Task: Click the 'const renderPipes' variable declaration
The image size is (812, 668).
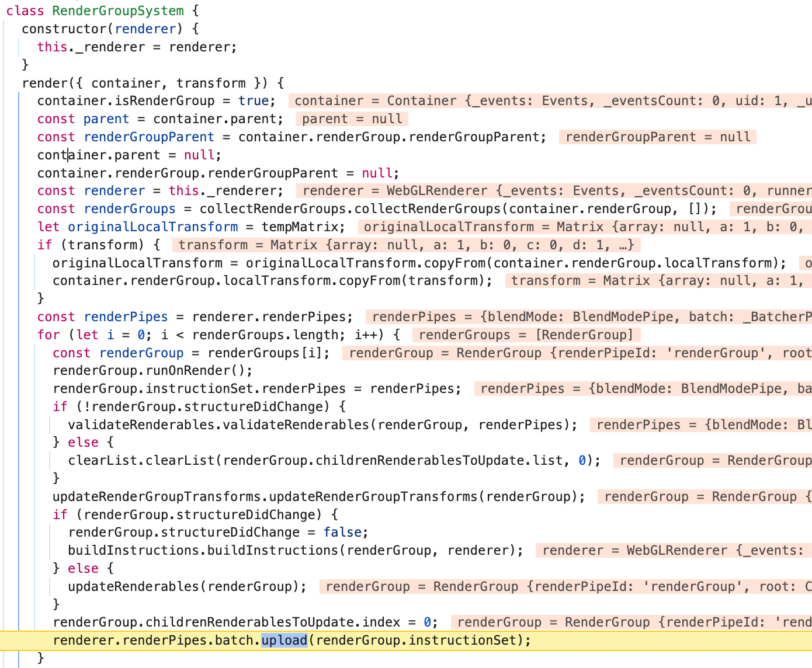Action: pos(102,316)
